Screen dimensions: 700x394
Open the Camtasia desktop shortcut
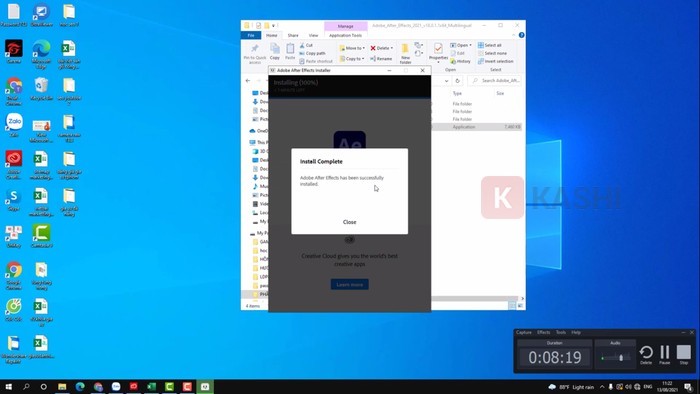[x=42, y=236]
